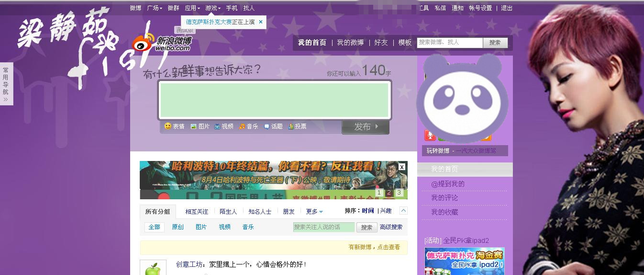Click the 音乐 music icon
The width and height of the screenshot is (644, 275).
click(x=242, y=126)
